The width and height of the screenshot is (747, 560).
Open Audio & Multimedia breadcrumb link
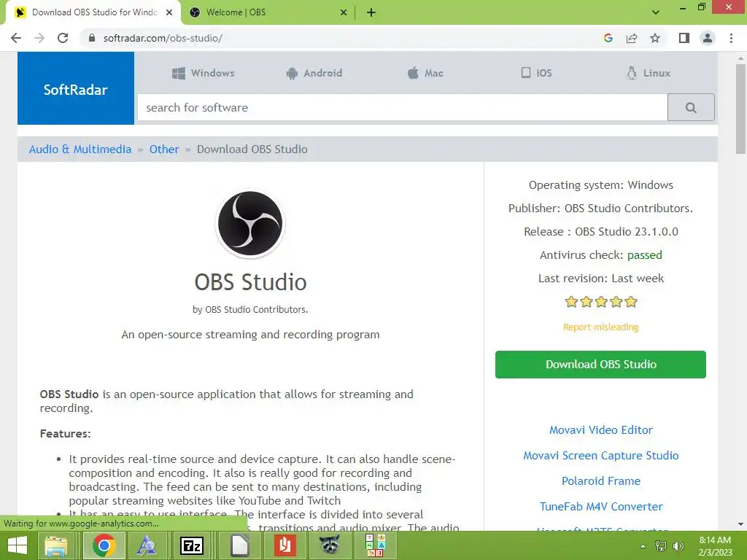point(80,149)
